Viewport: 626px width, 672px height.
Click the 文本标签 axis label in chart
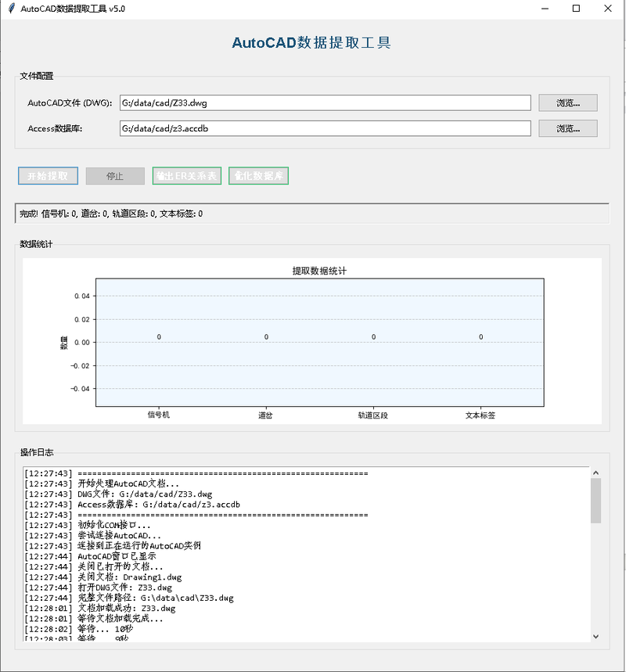480,415
